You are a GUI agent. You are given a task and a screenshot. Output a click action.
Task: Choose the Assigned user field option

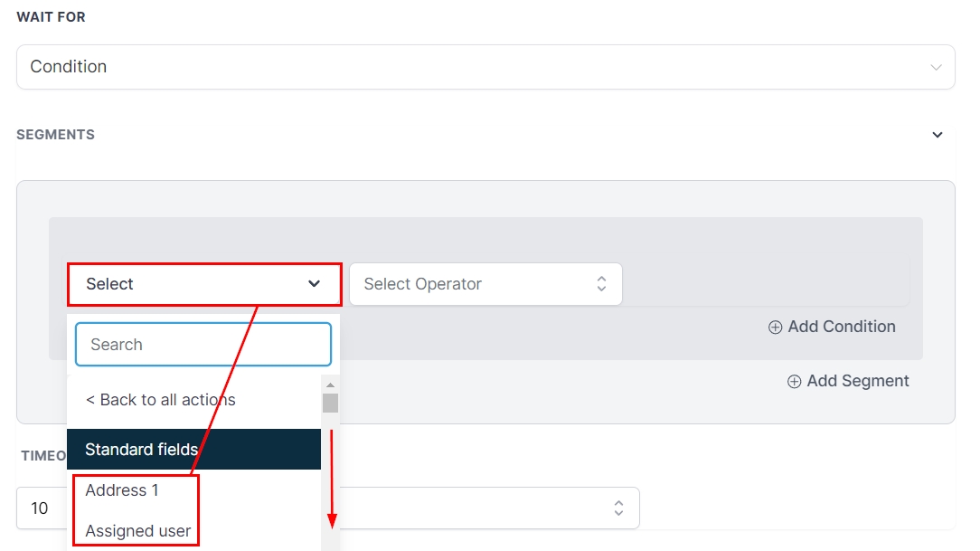click(x=138, y=531)
